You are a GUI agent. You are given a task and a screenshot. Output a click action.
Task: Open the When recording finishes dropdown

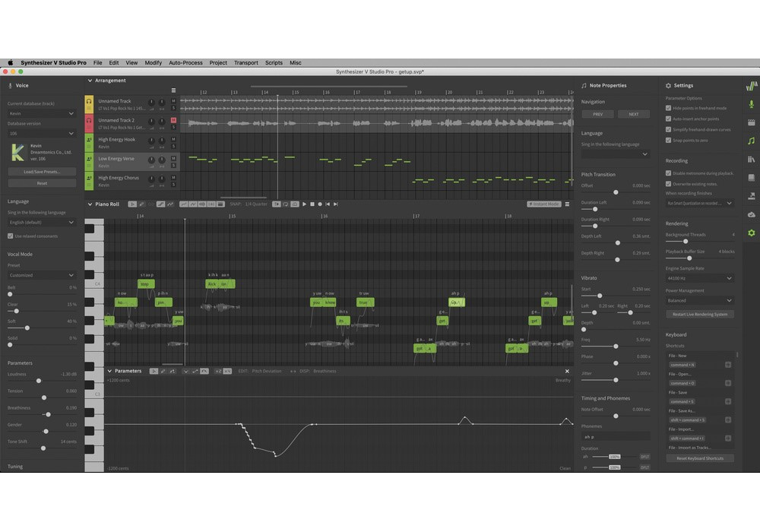pos(699,204)
